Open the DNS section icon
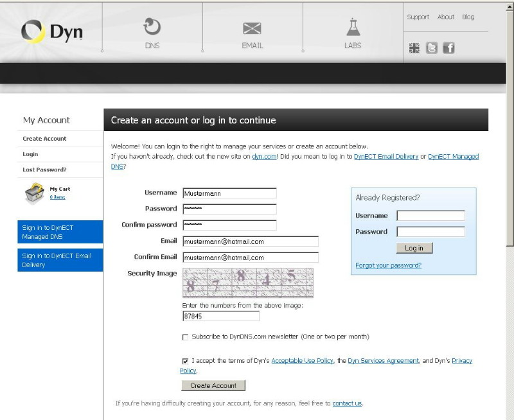This screenshot has width=514, height=420. tap(152, 27)
